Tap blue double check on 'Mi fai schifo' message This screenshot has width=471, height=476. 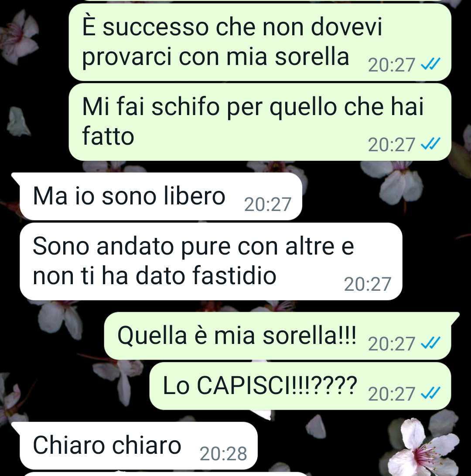pyautogui.click(x=430, y=143)
